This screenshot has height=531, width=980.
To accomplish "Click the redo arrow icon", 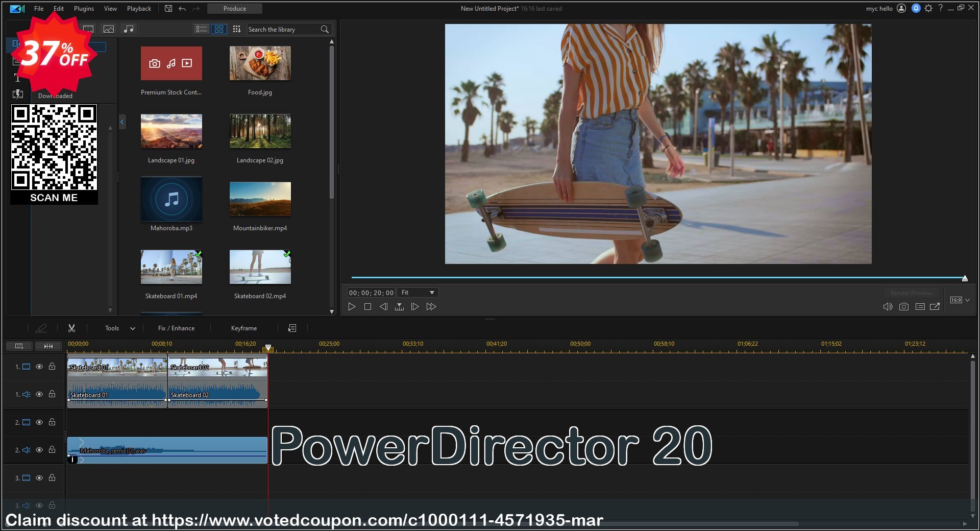I will [196, 9].
